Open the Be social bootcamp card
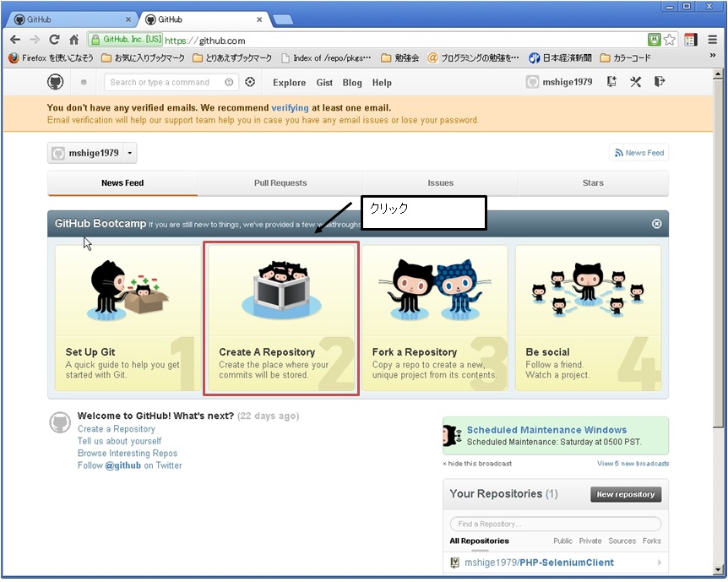The image size is (728, 582). [589, 318]
